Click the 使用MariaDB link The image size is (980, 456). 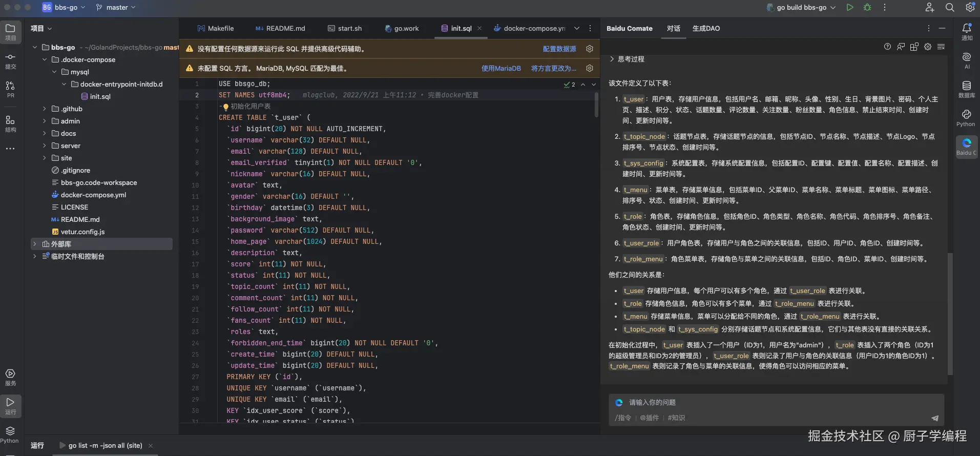501,68
